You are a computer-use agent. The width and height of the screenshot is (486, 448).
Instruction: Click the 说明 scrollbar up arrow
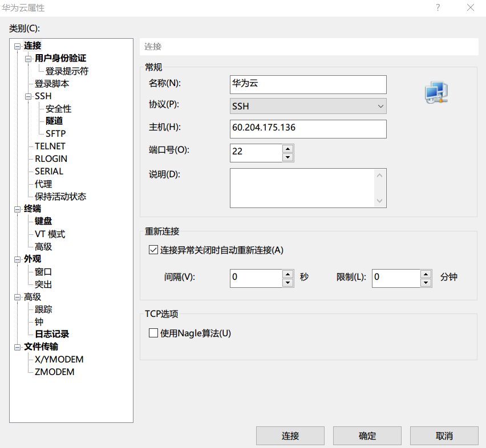(x=380, y=175)
